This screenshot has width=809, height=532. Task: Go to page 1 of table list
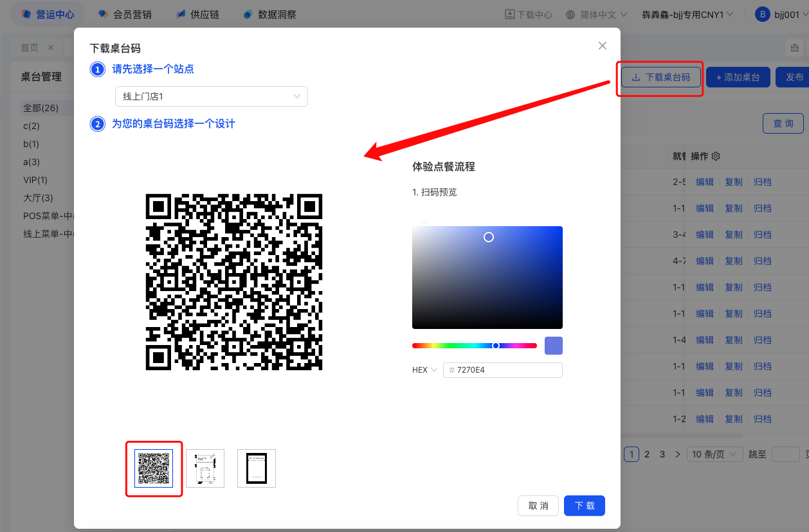632,454
